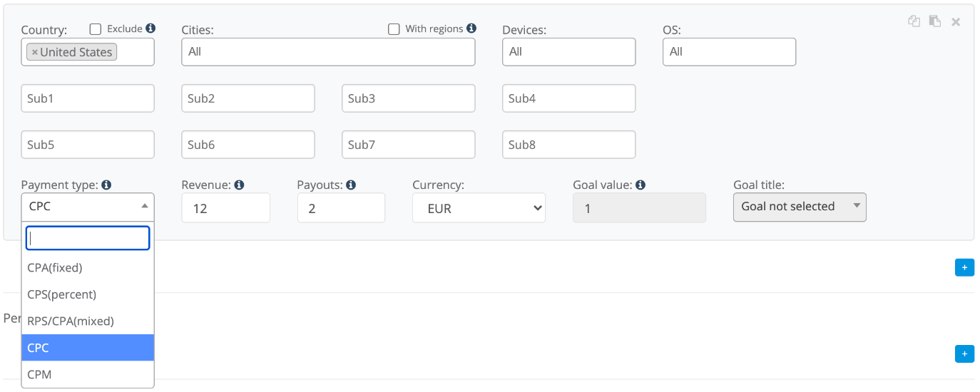The image size is (980, 392).
Task: Click info icon next to With regions
Action: (x=471, y=29)
